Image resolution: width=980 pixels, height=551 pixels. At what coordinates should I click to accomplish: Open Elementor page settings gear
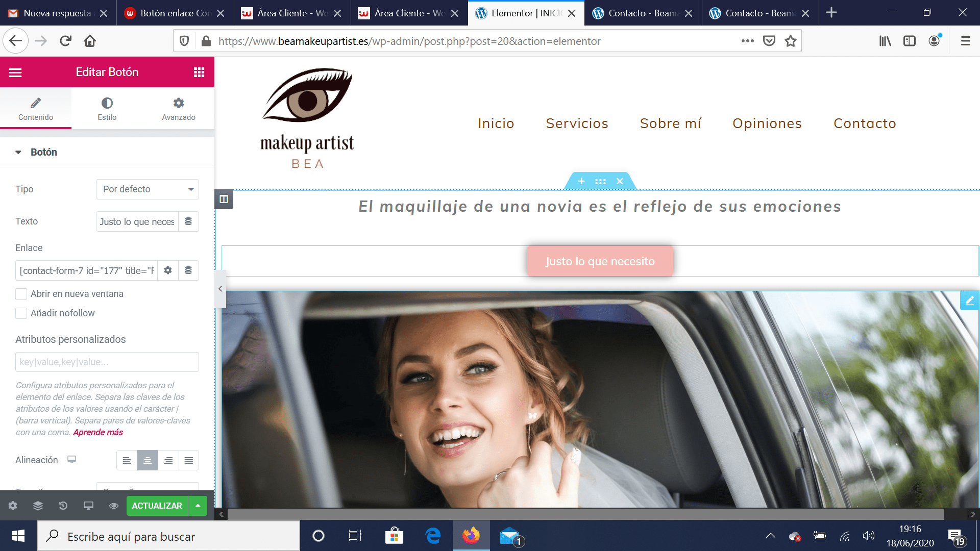click(x=13, y=506)
